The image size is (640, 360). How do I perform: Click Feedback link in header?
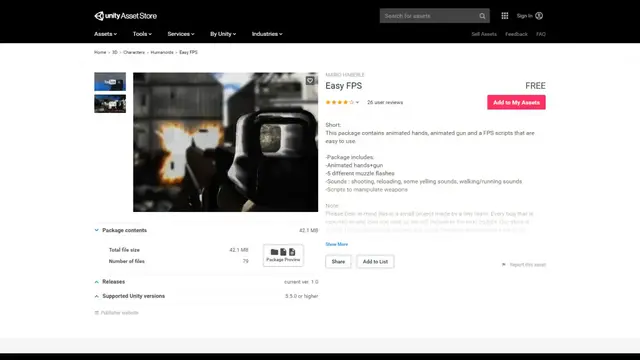[516, 34]
